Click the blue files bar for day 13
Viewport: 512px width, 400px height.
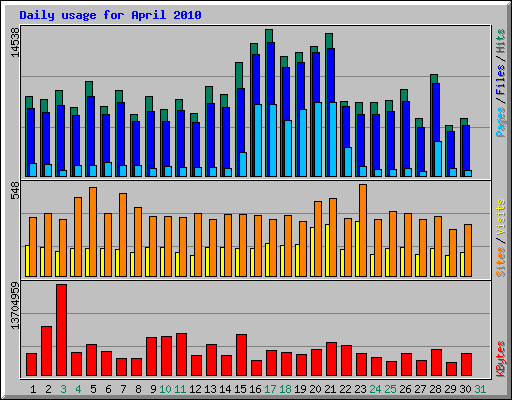211,135
